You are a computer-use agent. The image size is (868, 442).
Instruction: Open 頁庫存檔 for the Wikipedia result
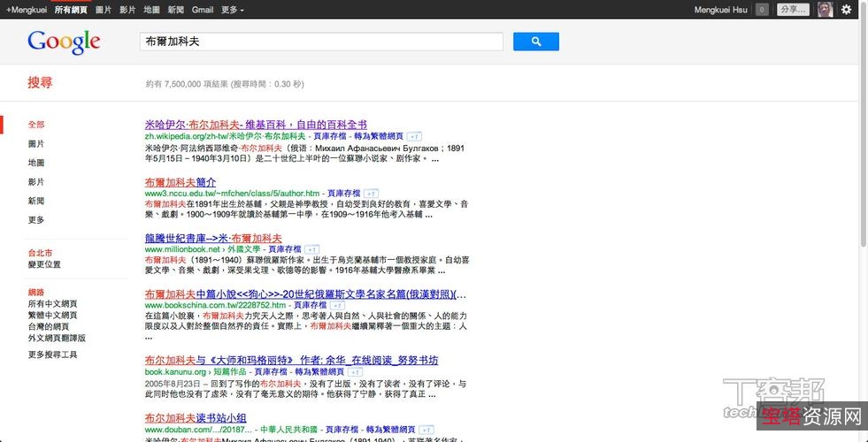click(x=330, y=137)
